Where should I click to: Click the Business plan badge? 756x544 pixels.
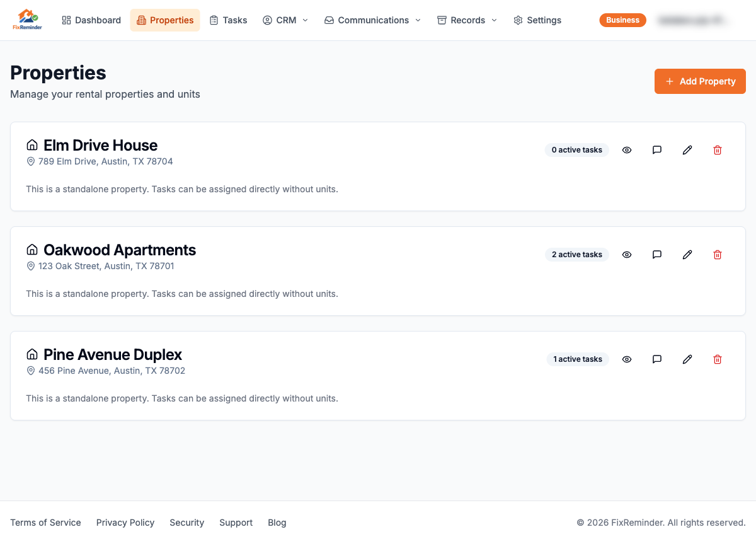(622, 20)
